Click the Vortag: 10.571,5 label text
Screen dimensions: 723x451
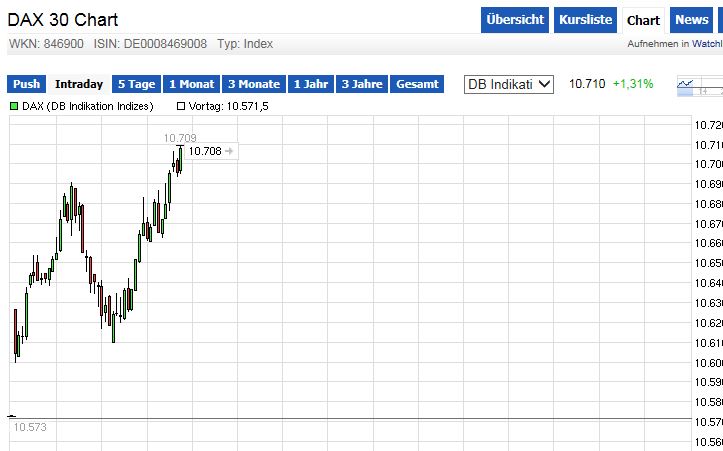(x=228, y=107)
